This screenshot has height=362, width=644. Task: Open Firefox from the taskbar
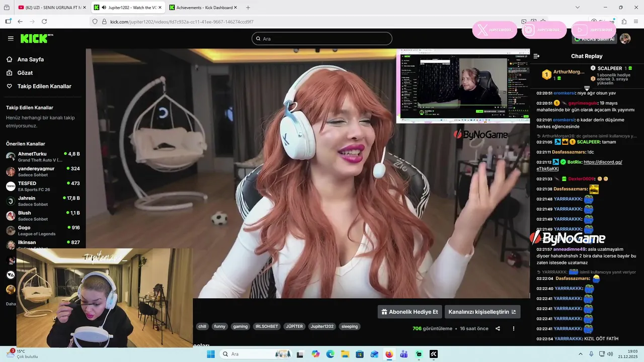389,354
